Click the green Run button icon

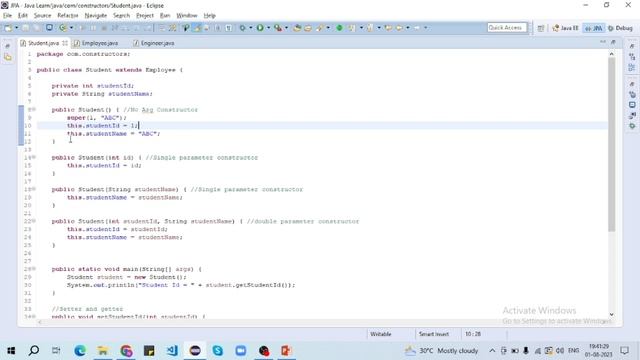pyautogui.click(x=260, y=28)
